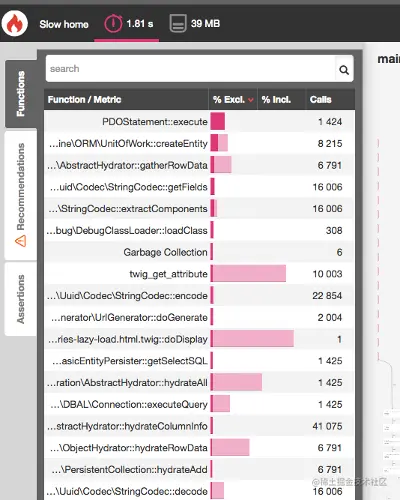Focus the function search field
The height and width of the screenshot is (500, 400).
[190, 69]
